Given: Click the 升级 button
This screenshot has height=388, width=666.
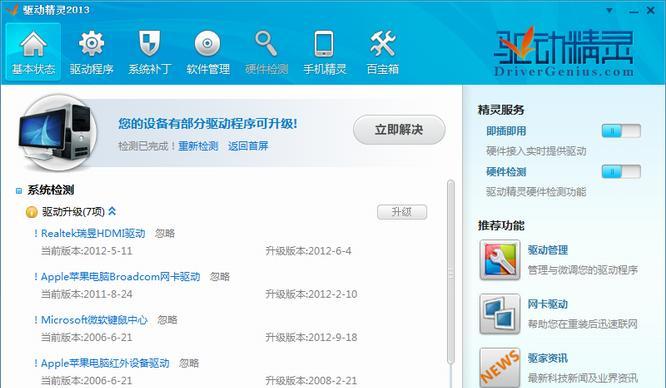Looking at the screenshot, I should [402, 212].
